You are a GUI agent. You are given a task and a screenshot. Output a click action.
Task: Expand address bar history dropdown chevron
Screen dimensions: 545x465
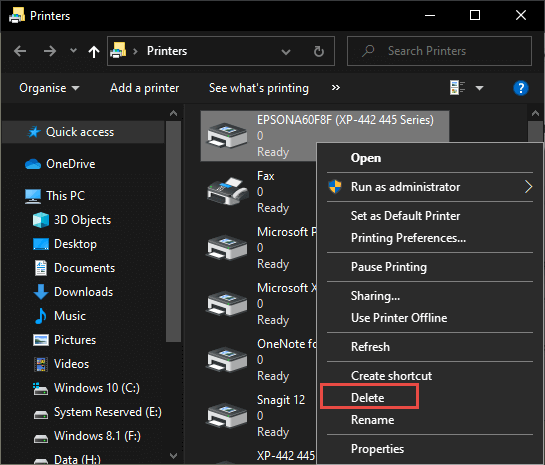(x=286, y=52)
